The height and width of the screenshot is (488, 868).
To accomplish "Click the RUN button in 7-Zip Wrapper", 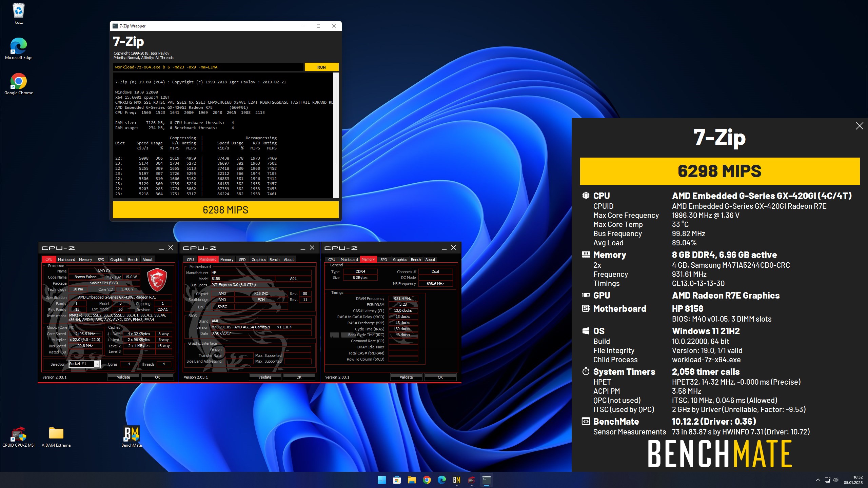I will point(321,67).
